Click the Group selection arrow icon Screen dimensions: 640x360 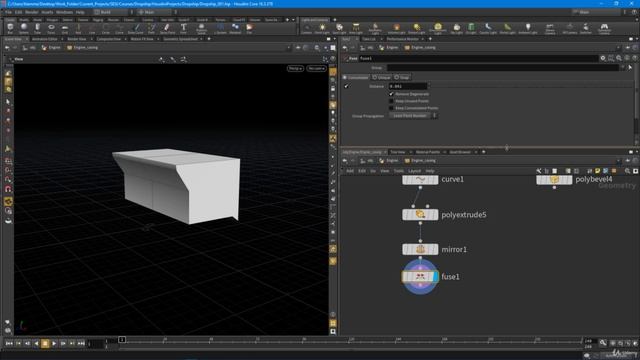pos(630,68)
